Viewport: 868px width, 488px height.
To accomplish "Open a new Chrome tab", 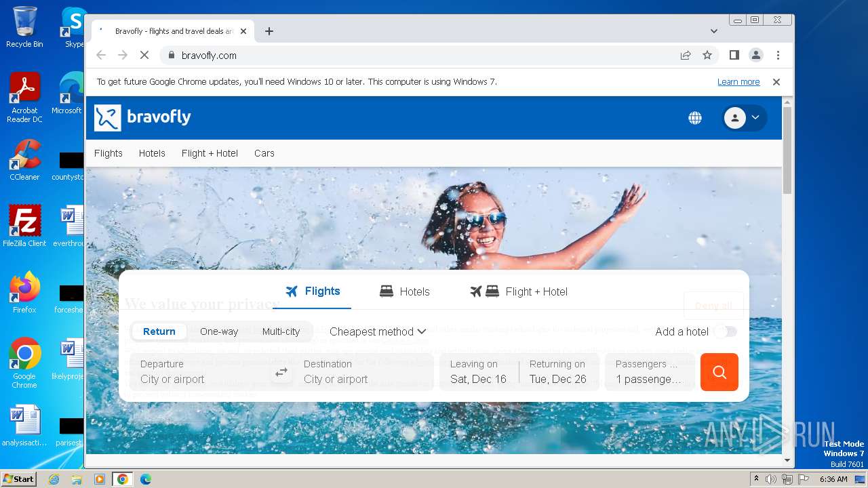I will (x=269, y=31).
